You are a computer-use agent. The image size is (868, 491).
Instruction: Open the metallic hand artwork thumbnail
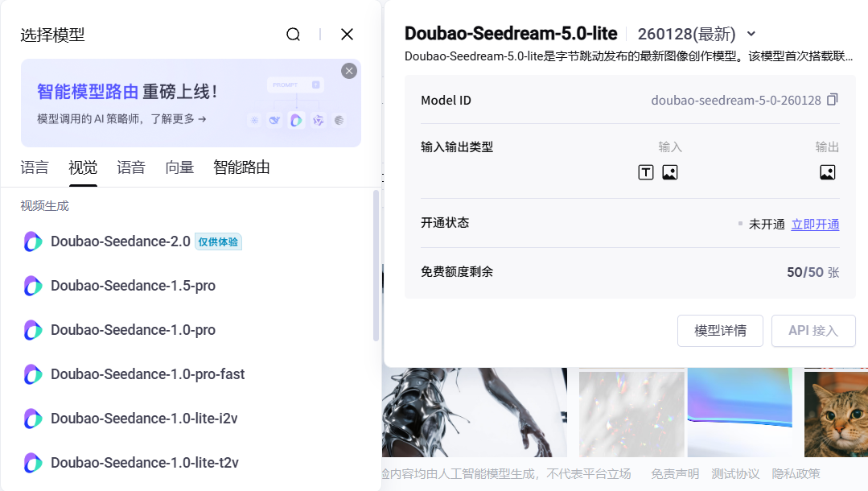pyautogui.click(x=475, y=412)
